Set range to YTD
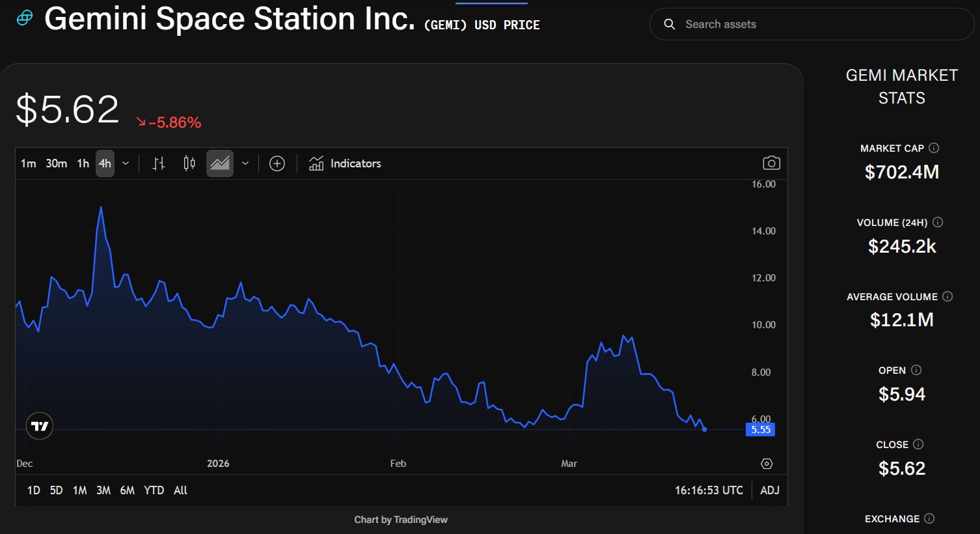980x534 pixels. (154, 490)
